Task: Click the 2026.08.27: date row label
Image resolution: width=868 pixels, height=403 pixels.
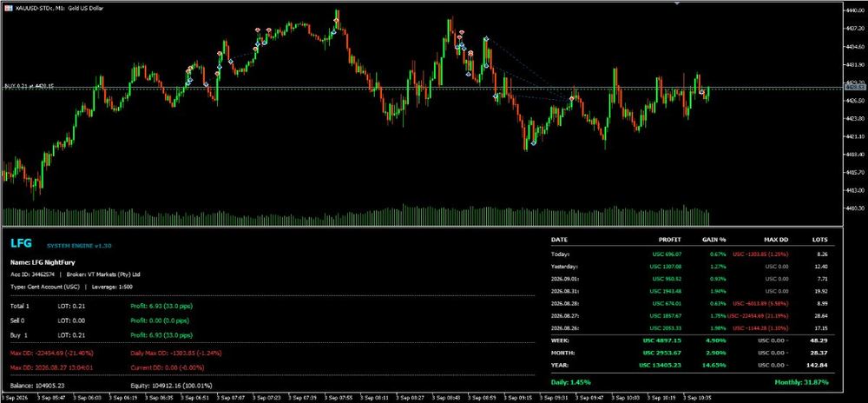Action: [x=565, y=315]
